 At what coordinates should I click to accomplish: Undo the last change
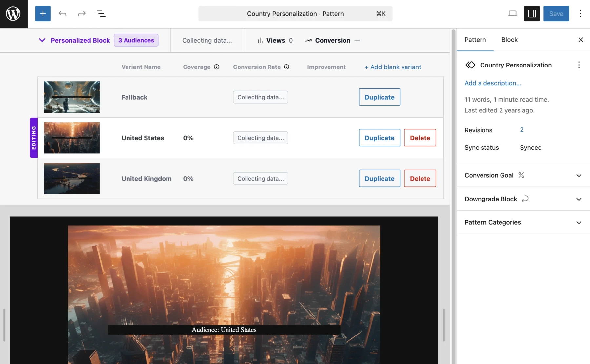tap(62, 13)
